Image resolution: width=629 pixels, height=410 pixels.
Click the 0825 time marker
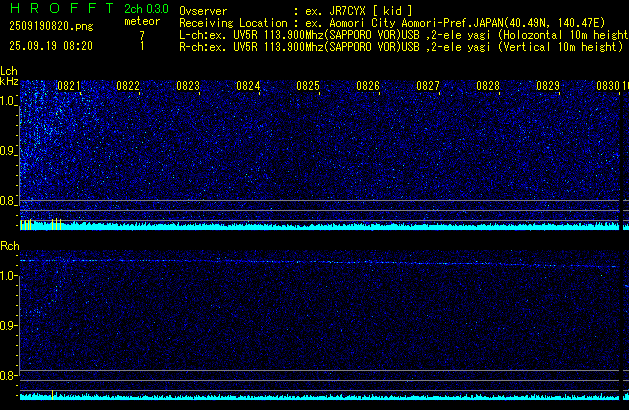click(308, 87)
